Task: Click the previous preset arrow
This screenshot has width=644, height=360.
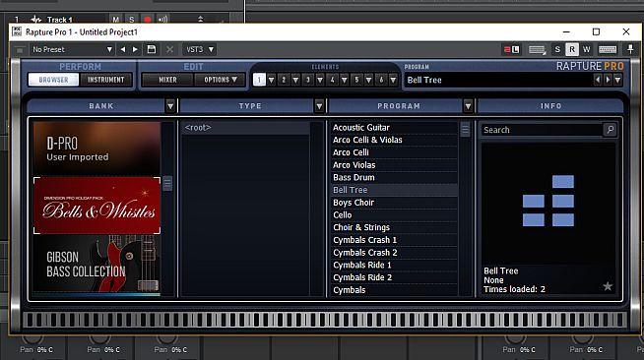Action: (122, 49)
